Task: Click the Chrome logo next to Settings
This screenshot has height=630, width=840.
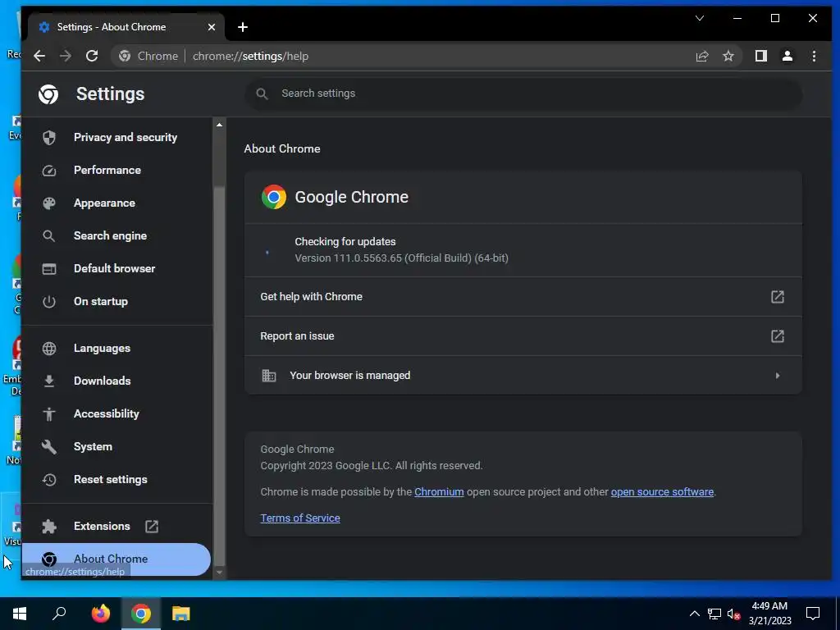Action: click(48, 94)
